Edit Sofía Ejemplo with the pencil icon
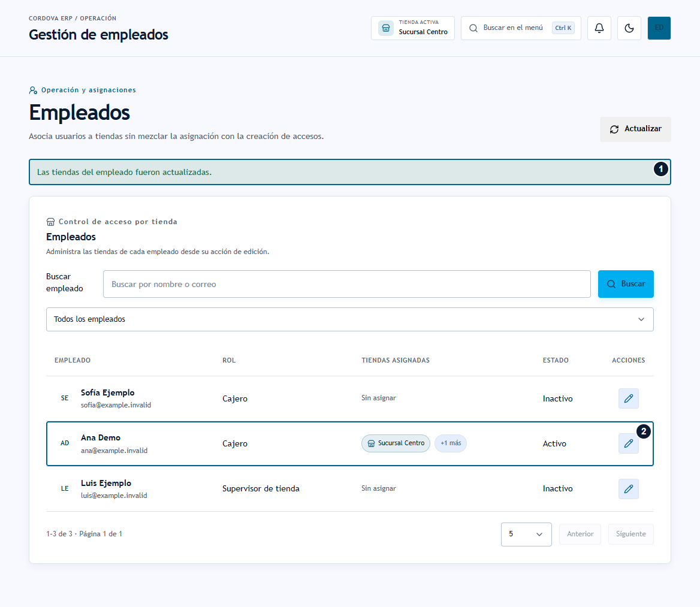Screen dimensions: 700x607 [628, 398]
